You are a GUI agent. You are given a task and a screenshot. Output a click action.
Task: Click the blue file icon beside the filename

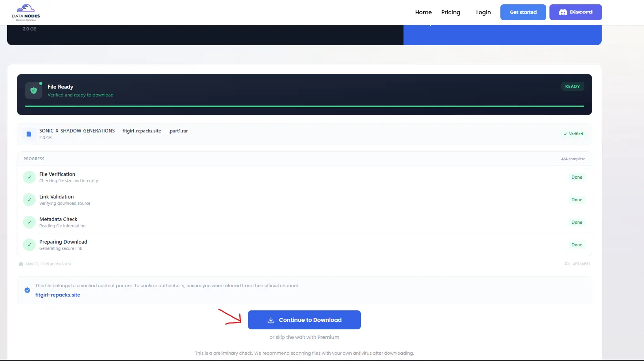click(x=29, y=134)
